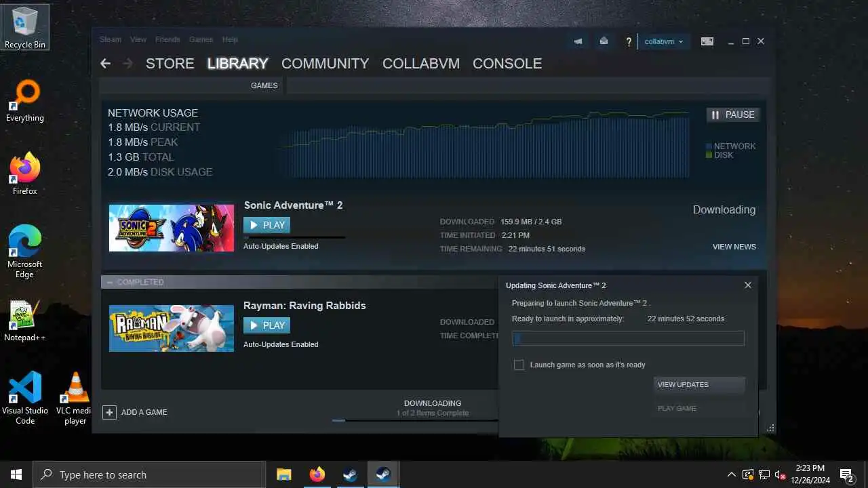Click the Windows taskbar search box
Viewport: 868px width, 488px height.
(x=149, y=474)
